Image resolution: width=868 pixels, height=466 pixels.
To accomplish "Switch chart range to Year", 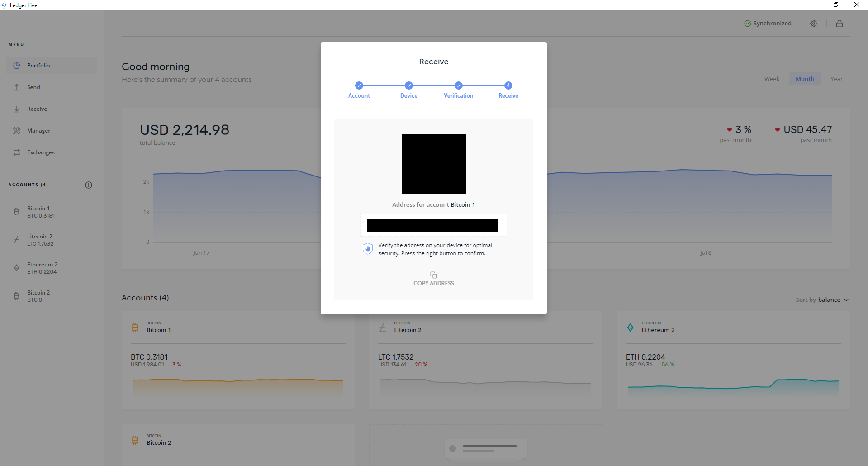I will tap(836, 79).
